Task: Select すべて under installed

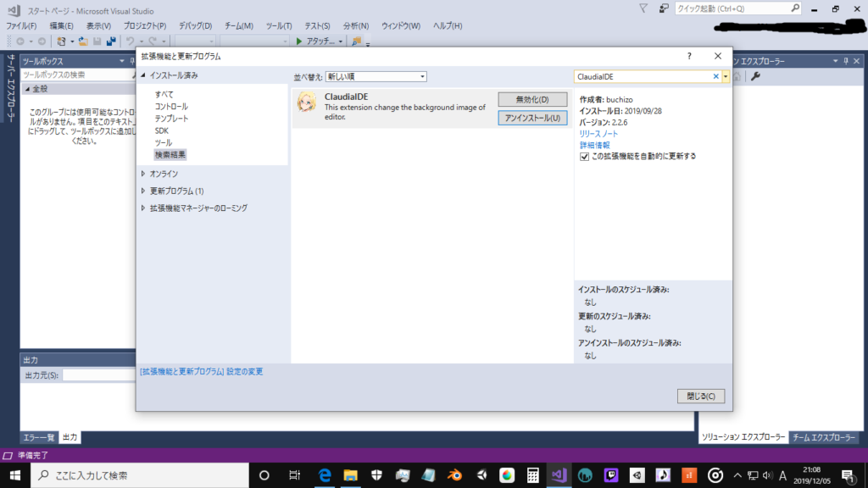Action: pyautogui.click(x=164, y=94)
